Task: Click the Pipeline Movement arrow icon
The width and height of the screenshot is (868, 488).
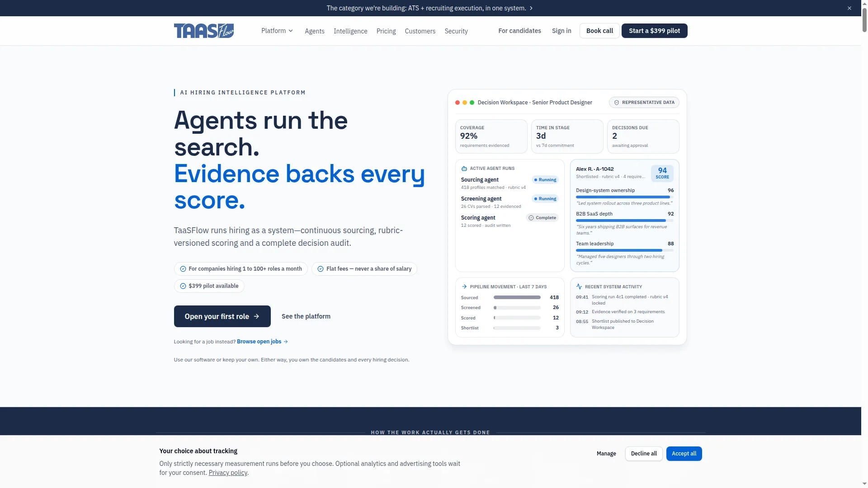Action: [464, 287]
